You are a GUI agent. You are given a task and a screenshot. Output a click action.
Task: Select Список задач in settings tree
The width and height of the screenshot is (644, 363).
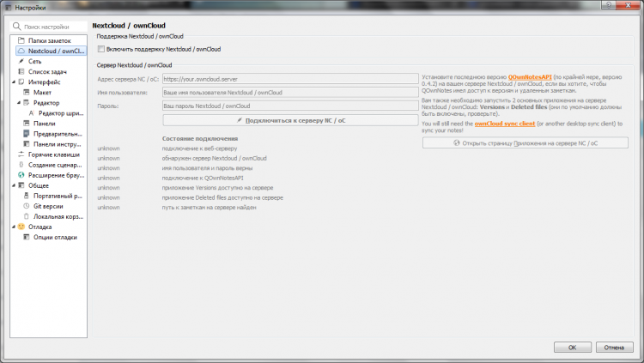pyautogui.click(x=47, y=71)
